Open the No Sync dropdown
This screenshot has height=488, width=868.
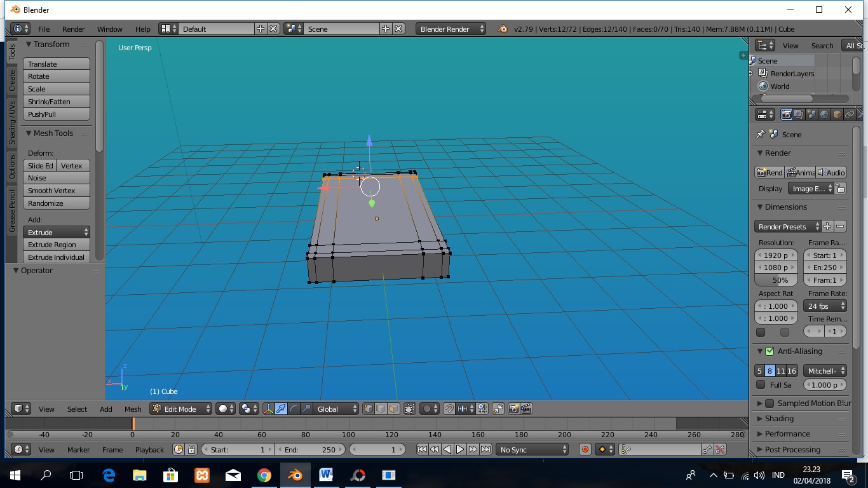coord(532,449)
